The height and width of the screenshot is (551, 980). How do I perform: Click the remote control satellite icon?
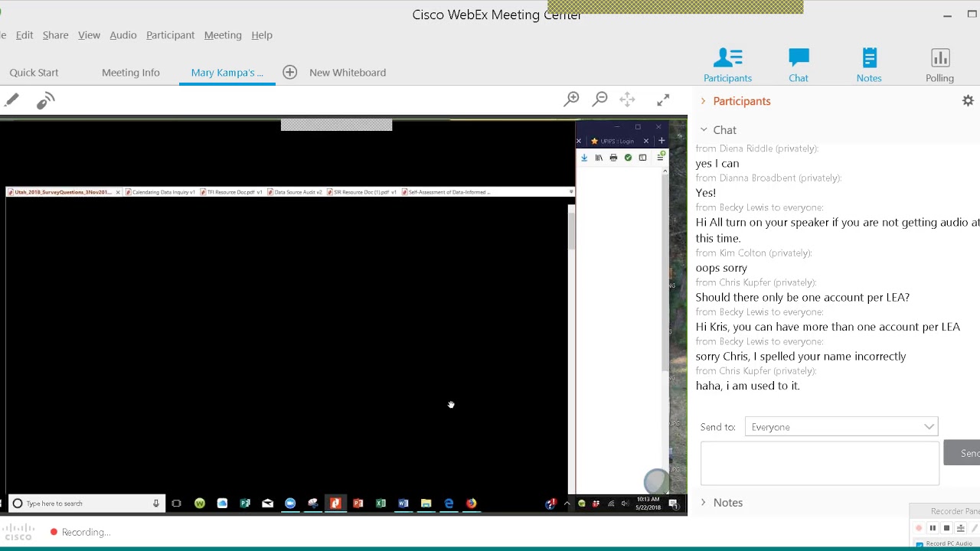[x=45, y=100]
